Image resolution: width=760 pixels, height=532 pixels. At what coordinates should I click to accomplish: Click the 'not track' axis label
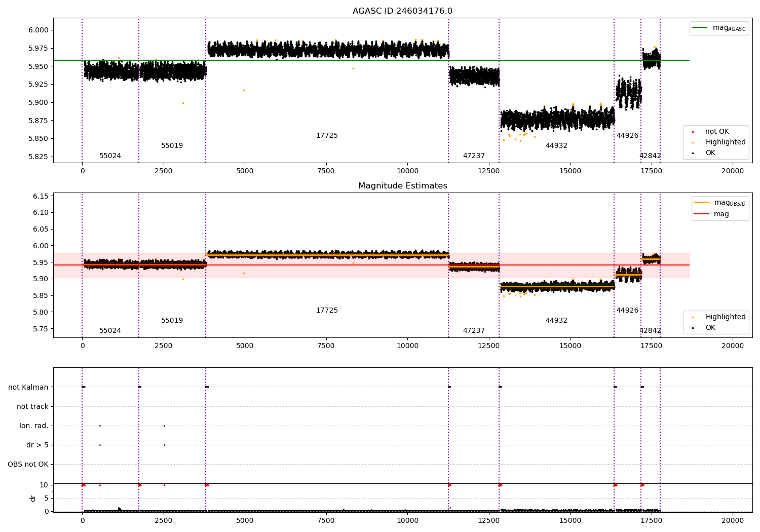point(32,406)
